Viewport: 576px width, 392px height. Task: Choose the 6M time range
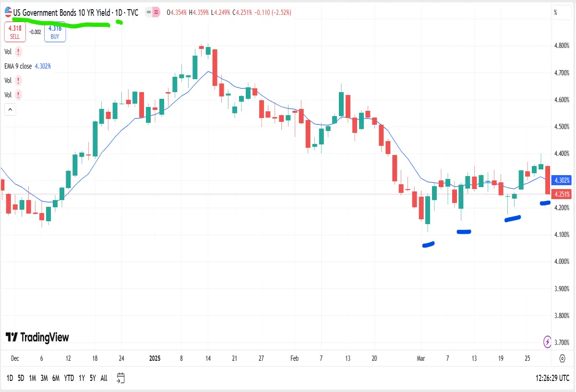(56, 378)
